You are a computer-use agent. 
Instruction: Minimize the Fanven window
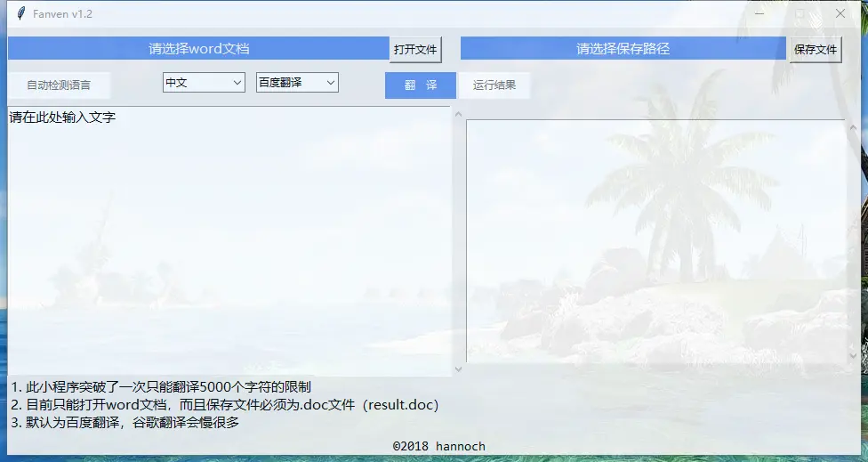759,14
